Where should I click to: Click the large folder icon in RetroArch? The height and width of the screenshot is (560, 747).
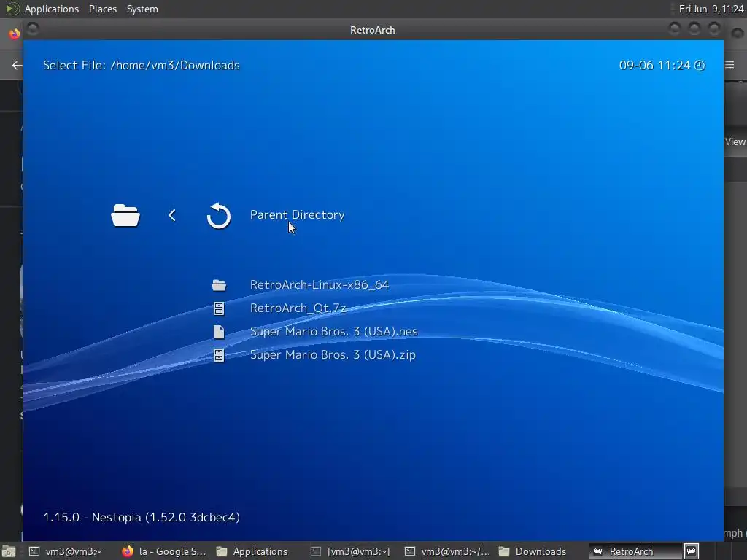coord(125,215)
